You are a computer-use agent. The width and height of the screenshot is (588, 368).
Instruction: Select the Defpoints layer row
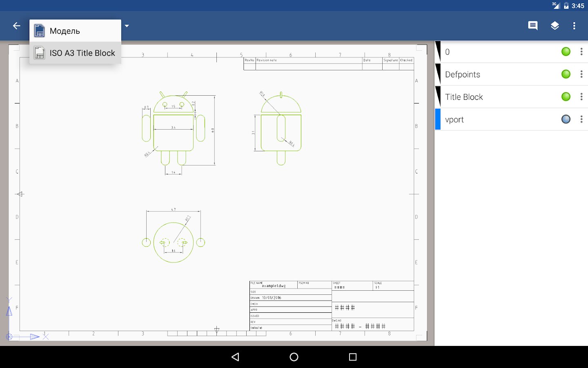[x=511, y=74]
